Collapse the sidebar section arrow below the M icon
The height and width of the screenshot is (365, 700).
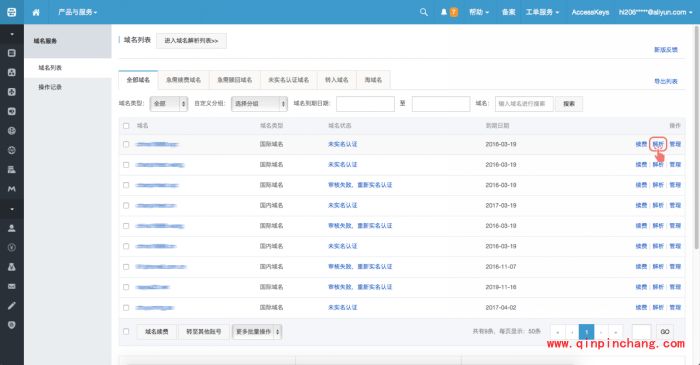pos(12,209)
